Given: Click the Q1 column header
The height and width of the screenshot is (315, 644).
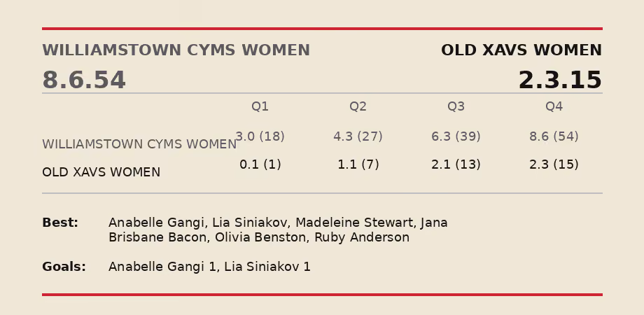Looking at the screenshot, I should (260, 107).
